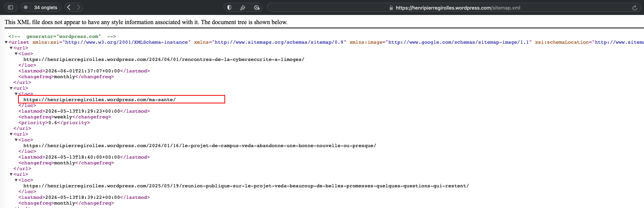Collapse the loc node of le-projet-de-campus-veda URL

pos(16,140)
